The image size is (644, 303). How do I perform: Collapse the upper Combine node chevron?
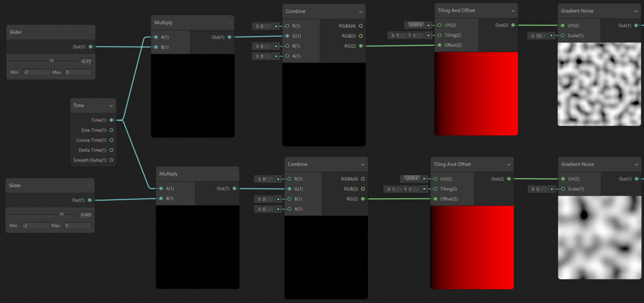click(360, 11)
